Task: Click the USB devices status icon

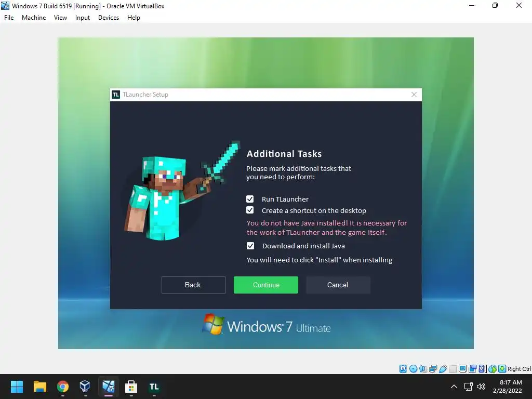Action: (443, 369)
